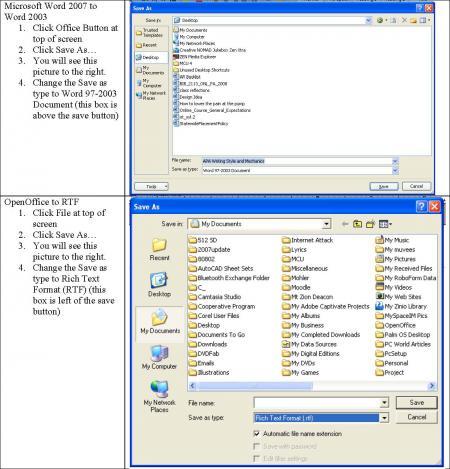
Task: Open Rich Text Format type dropdown arrow
Action: tap(384, 418)
